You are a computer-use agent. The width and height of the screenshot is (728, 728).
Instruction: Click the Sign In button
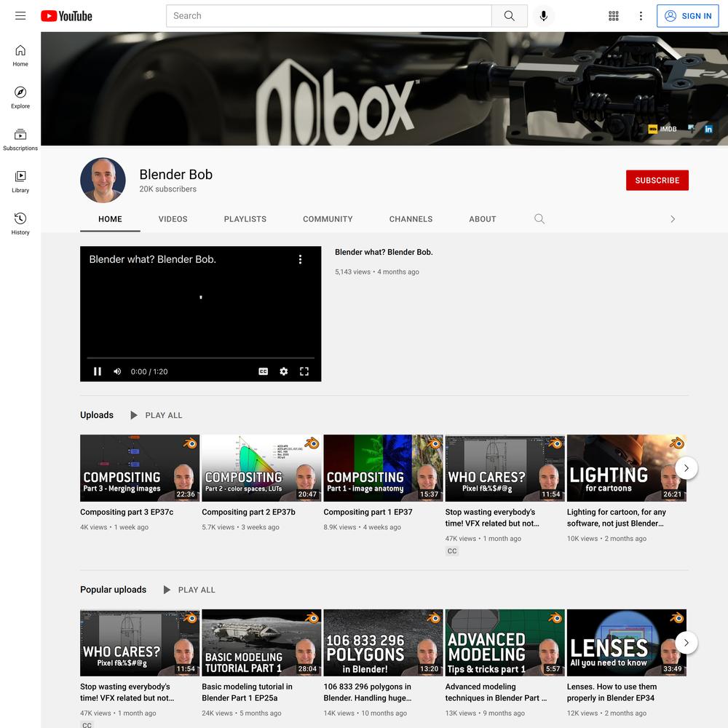tap(688, 16)
